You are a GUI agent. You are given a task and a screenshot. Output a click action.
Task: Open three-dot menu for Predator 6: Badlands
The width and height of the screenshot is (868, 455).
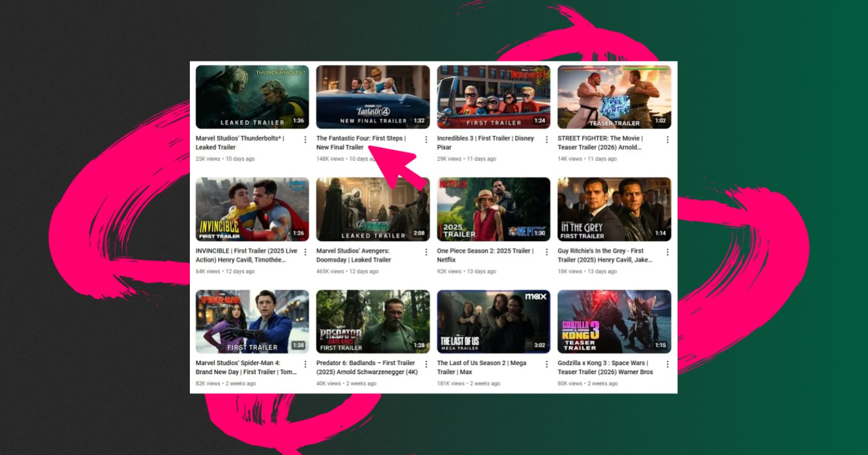point(426,364)
